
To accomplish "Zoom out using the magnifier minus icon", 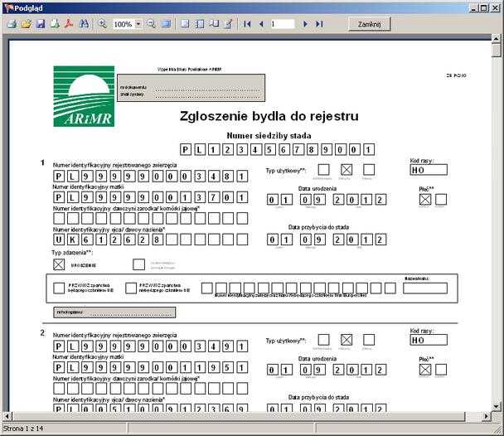I will (152, 24).
